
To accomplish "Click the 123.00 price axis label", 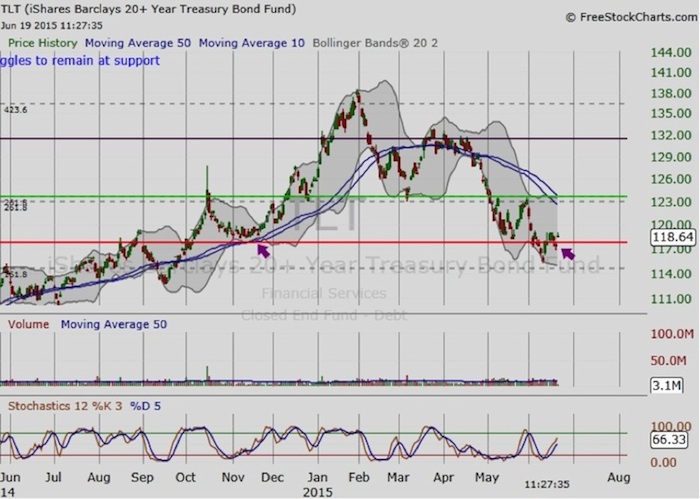I will coord(671,202).
